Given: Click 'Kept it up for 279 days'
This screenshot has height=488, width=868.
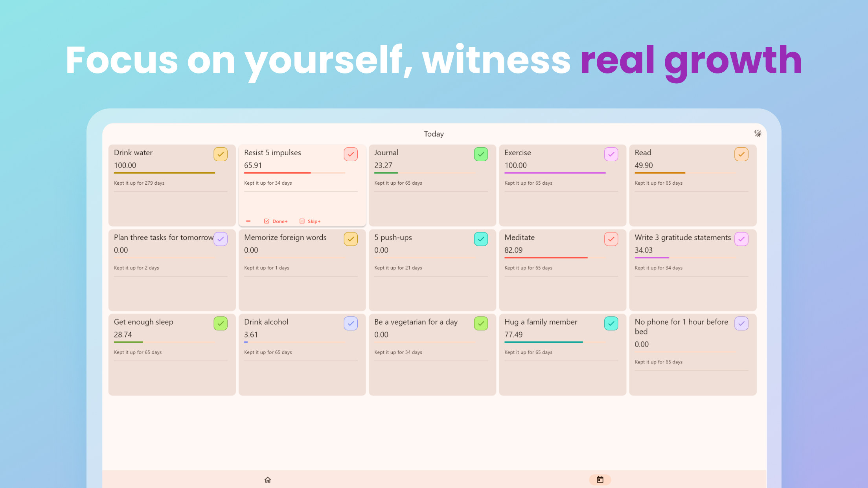Looking at the screenshot, I should click(x=139, y=183).
